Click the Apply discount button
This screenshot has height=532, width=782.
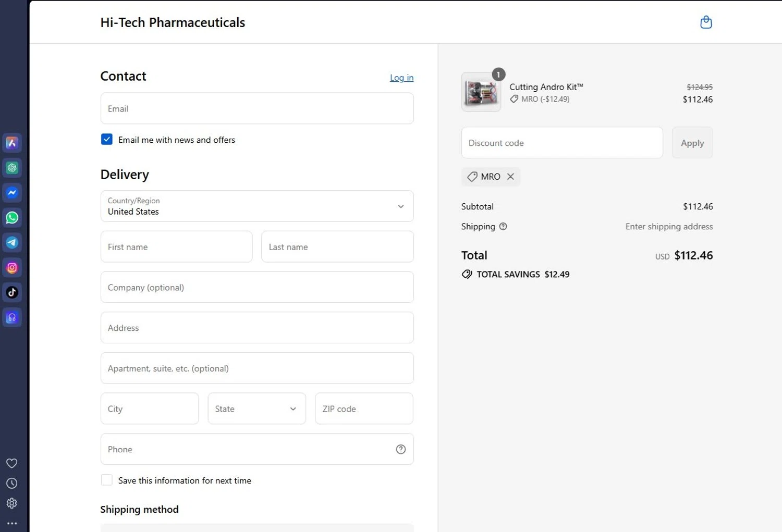[692, 143]
